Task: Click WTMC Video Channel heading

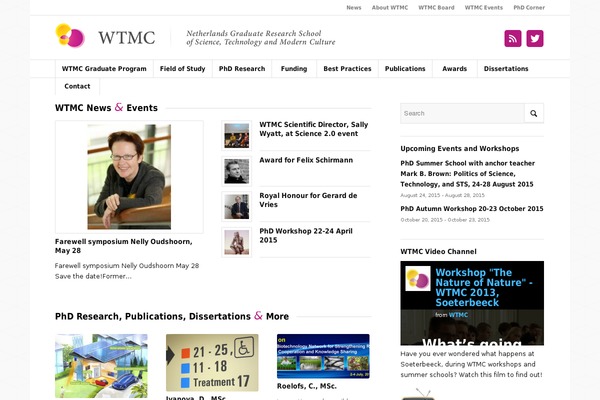Action: (x=439, y=251)
